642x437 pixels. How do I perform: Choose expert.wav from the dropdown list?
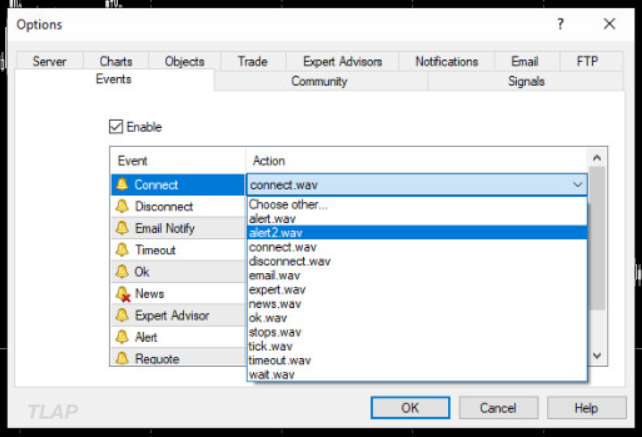[417, 290]
